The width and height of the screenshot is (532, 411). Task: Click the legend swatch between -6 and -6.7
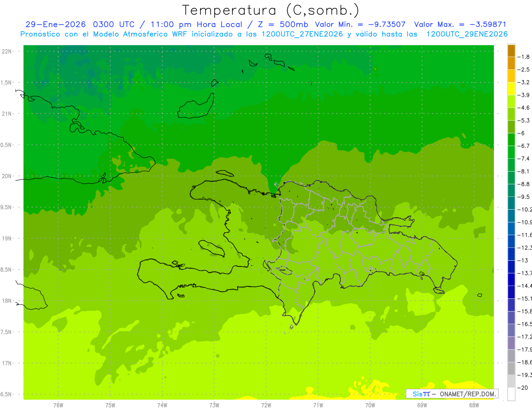coord(511,140)
